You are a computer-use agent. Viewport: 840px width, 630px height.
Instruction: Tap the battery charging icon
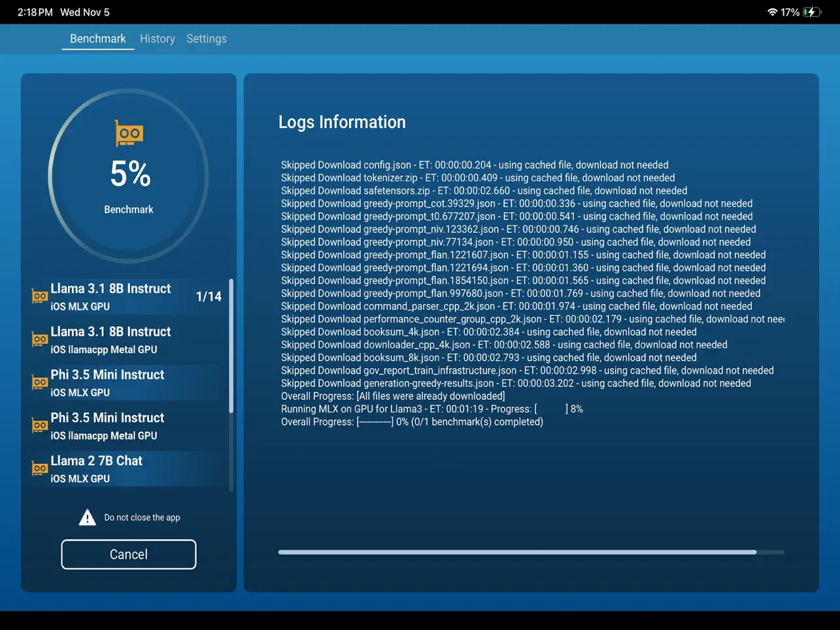click(813, 12)
